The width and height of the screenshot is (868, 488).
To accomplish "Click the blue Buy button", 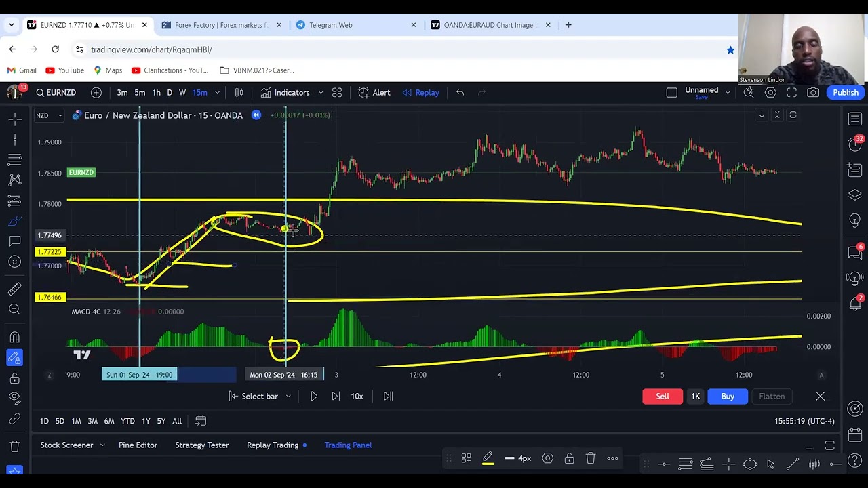I will tap(728, 396).
